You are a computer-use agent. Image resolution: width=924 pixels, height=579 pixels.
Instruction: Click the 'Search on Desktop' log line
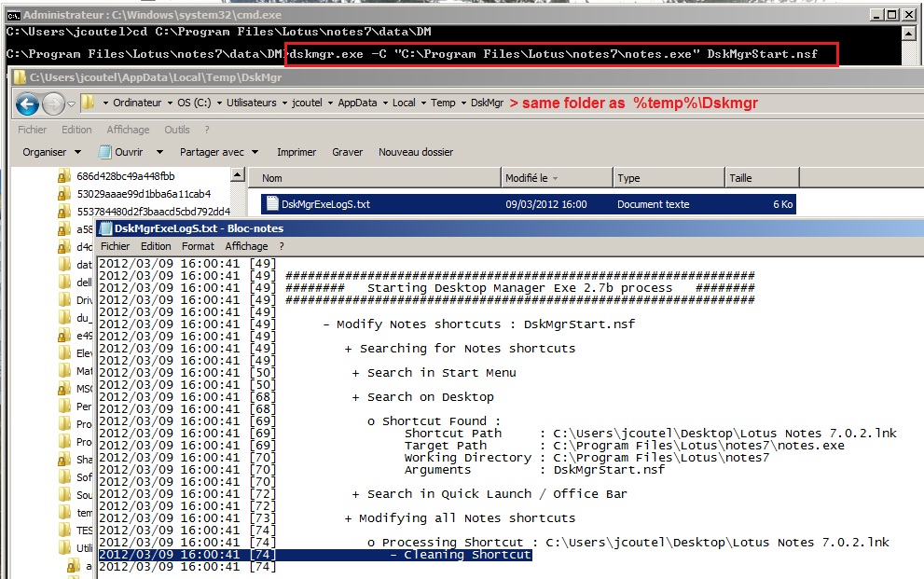[x=423, y=397]
